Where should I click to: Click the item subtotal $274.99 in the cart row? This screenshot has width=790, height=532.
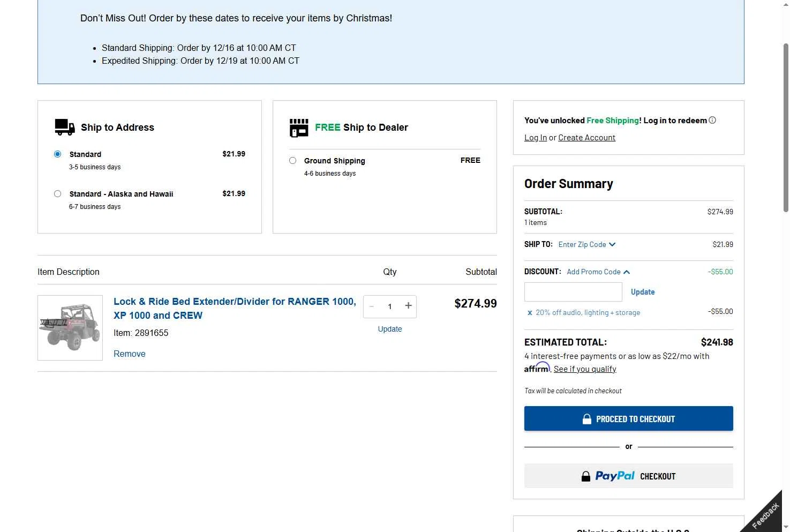click(x=476, y=303)
